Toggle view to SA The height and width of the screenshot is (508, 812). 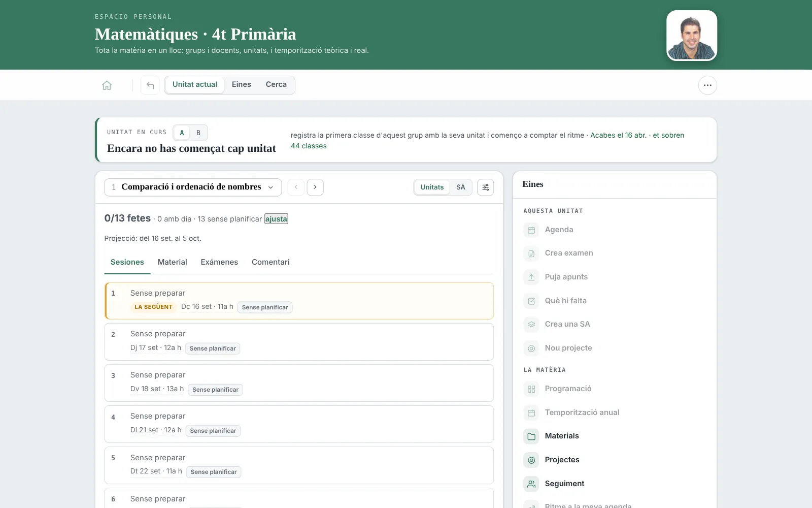pyautogui.click(x=460, y=187)
